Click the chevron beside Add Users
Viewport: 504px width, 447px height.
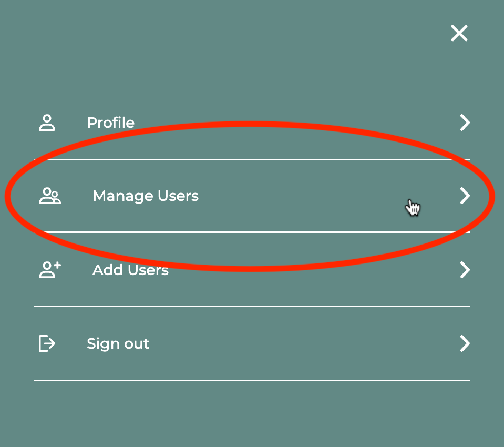(465, 269)
